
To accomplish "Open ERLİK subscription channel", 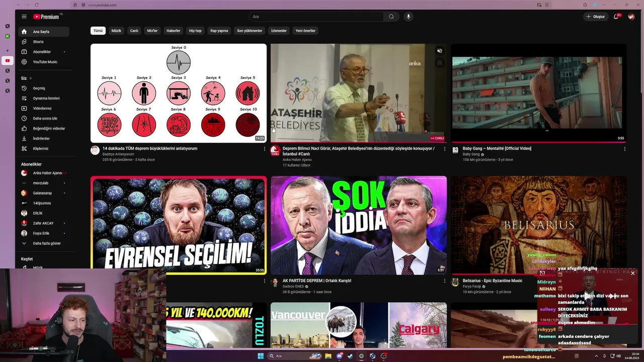I will tap(44, 213).
